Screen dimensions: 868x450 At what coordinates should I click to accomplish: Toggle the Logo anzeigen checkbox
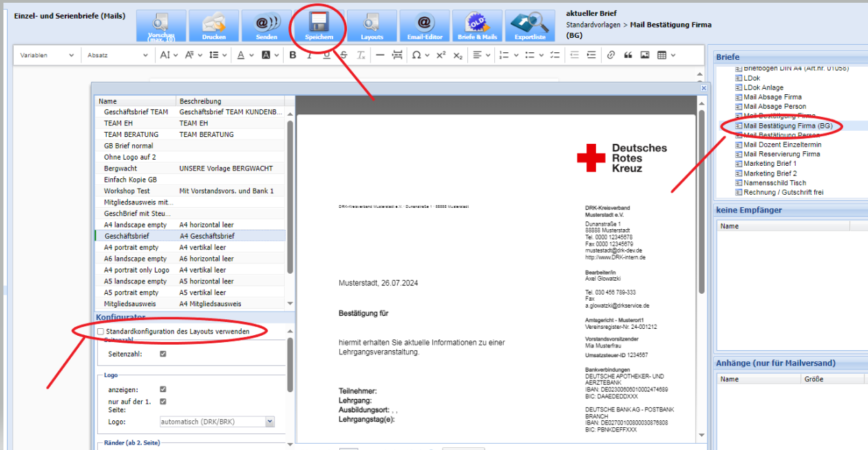coord(163,389)
